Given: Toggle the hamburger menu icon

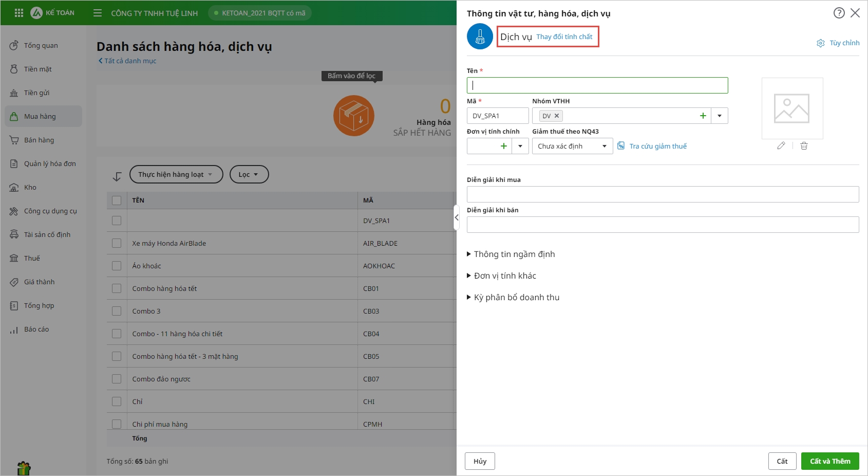Looking at the screenshot, I should coord(98,13).
